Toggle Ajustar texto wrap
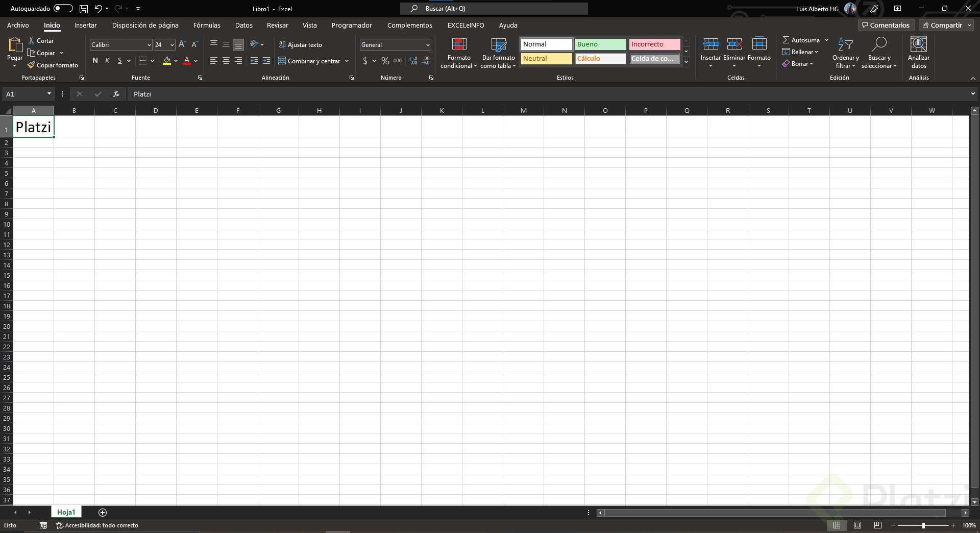The image size is (980, 533). click(301, 44)
